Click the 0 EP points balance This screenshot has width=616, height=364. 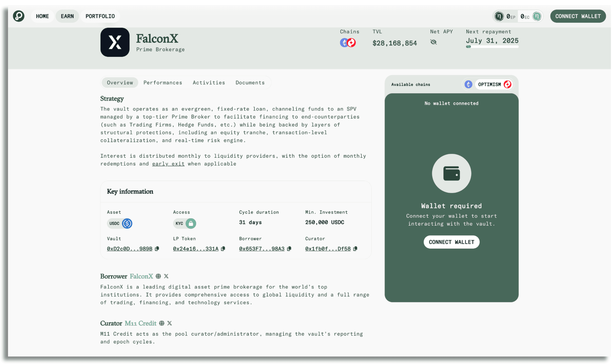coord(511,16)
